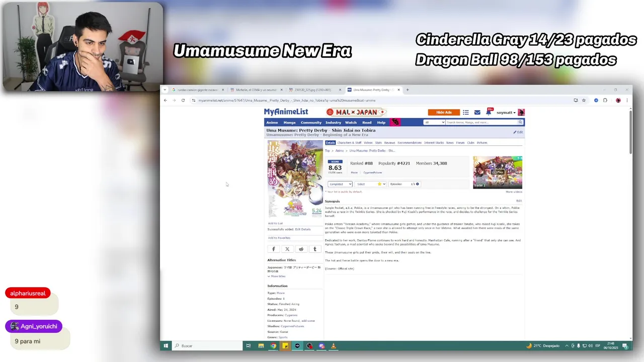
Task: Click the soymatt profile avatar
Action: (521, 112)
